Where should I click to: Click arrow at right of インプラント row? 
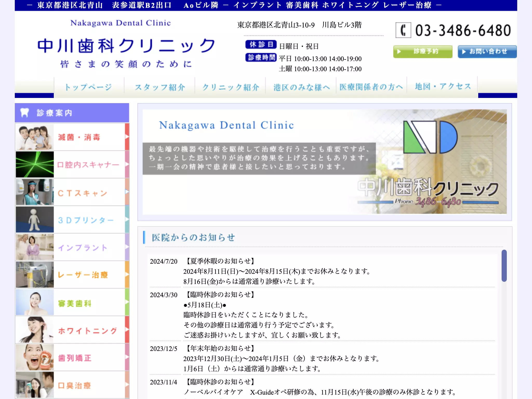(x=127, y=247)
